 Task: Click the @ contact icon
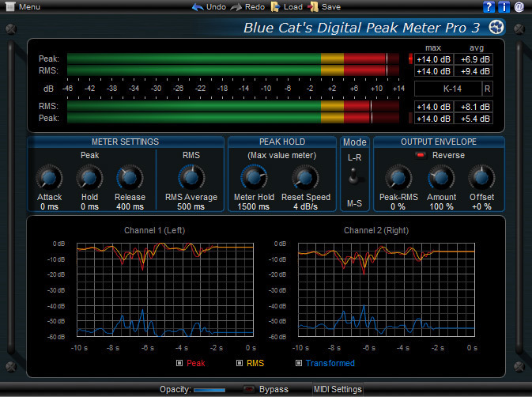coord(519,7)
